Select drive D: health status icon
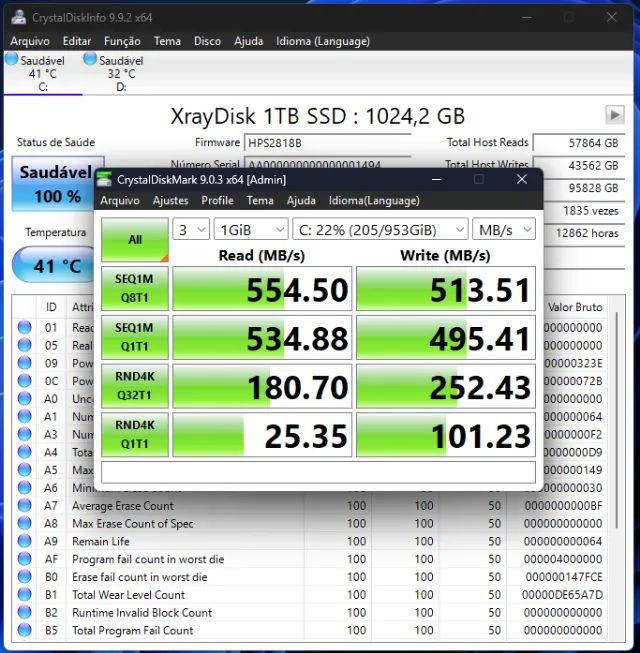 [x=90, y=59]
